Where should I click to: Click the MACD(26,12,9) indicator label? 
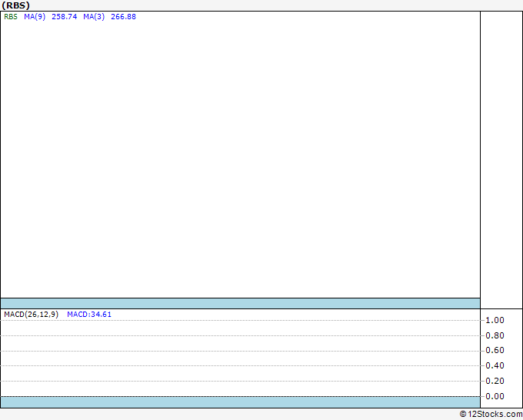click(x=32, y=315)
